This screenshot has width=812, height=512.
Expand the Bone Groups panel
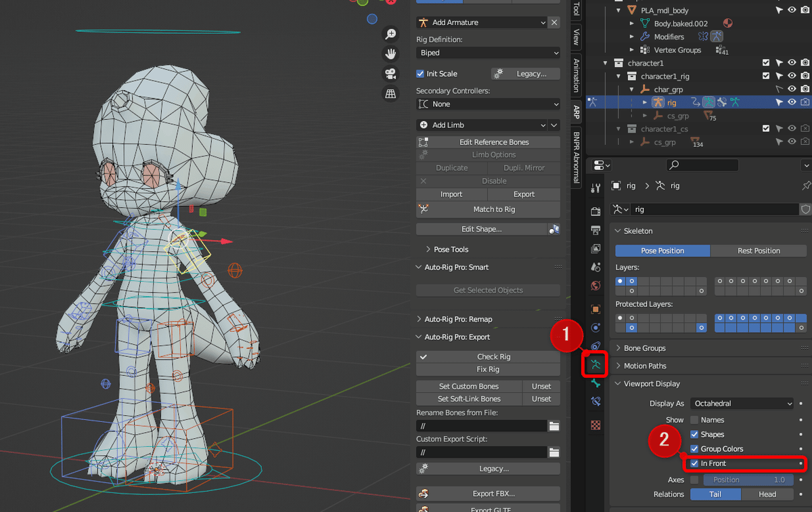pos(644,348)
